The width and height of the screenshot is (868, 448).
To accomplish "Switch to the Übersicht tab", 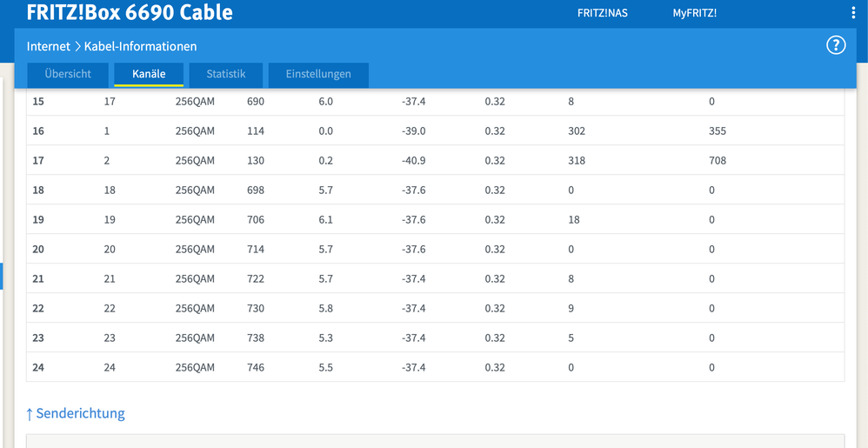I will (x=68, y=74).
